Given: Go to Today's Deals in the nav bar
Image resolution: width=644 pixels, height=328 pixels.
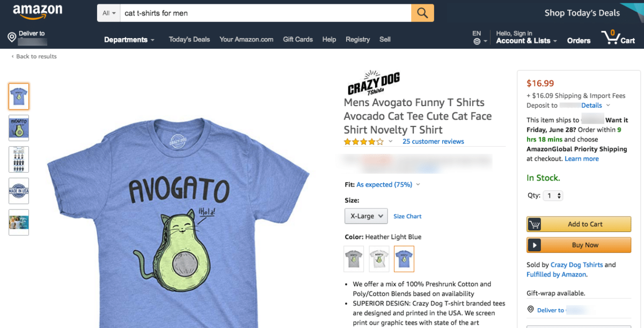Looking at the screenshot, I should click(x=189, y=39).
